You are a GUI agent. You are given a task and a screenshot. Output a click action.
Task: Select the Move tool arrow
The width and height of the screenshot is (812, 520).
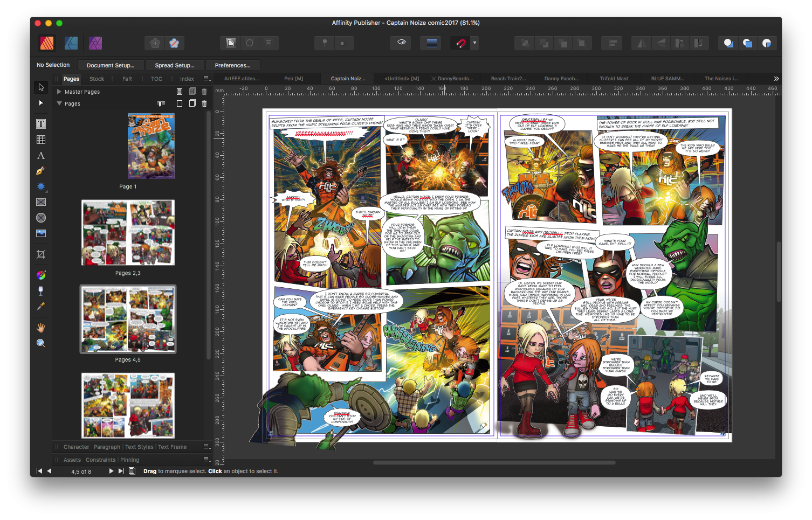click(41, 87)
